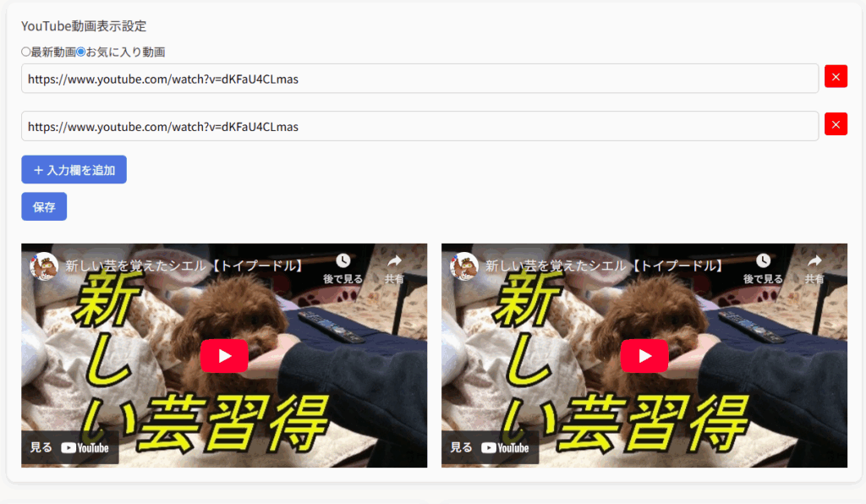
Task: Click the Watch Later clock icon on left video
Action: [x=343, y=261]
